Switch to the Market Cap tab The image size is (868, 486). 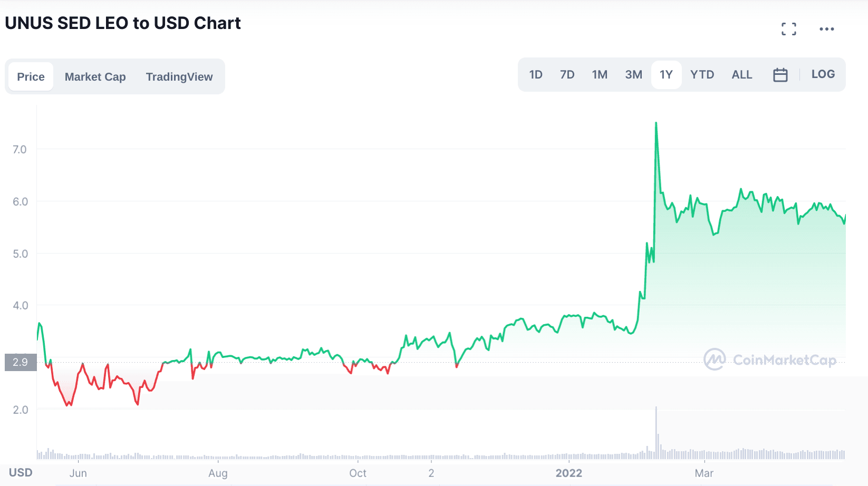(95, 77)
